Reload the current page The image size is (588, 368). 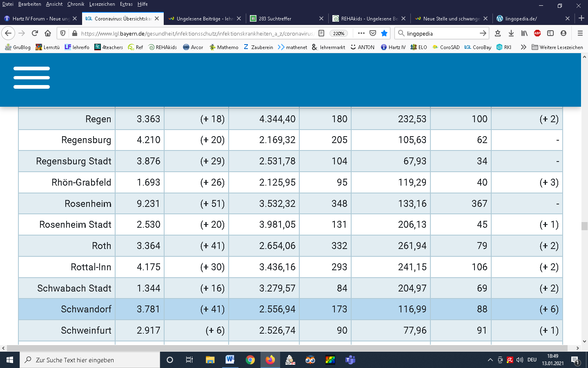pos(35,33)
